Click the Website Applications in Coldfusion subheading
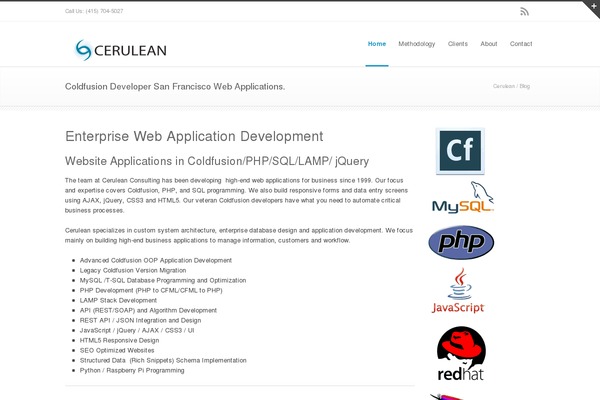Viewport: 600px width, 400px height. (x=217, y=160)
